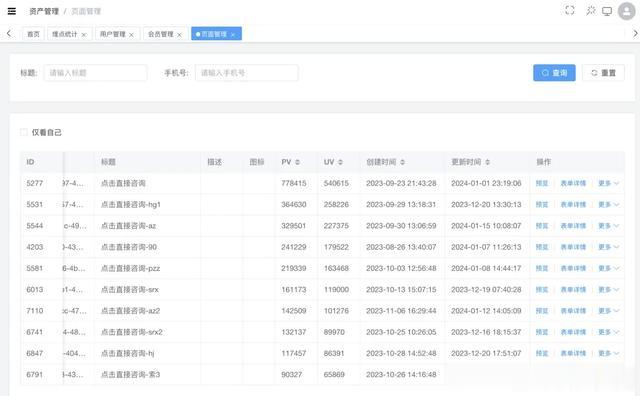Sort by PV column arrows

point(297,162)
